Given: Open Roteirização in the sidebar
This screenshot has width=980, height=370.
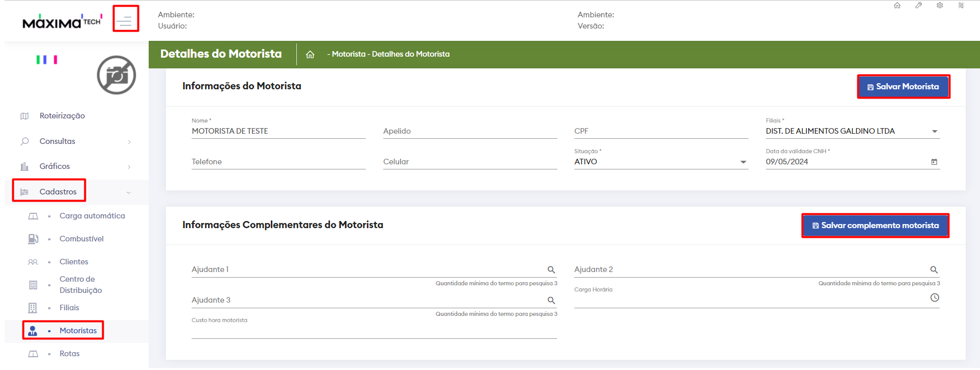Looking at the screenshot, I should pyautogui.click(x=62, y=116).
